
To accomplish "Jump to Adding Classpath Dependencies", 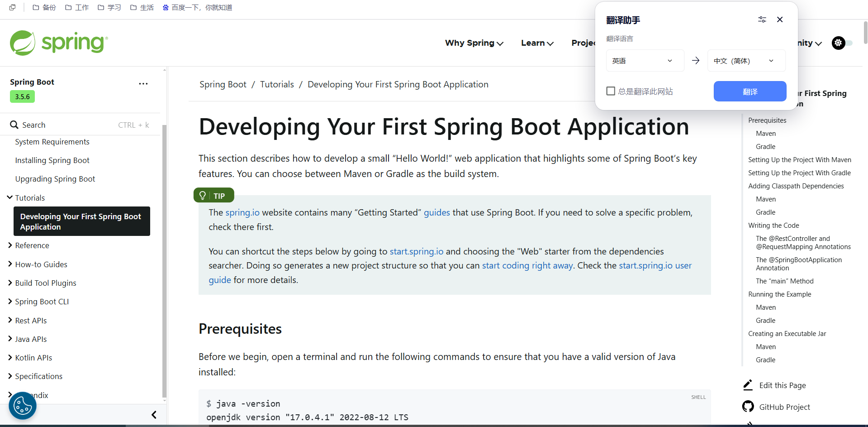I will [796, 186].
